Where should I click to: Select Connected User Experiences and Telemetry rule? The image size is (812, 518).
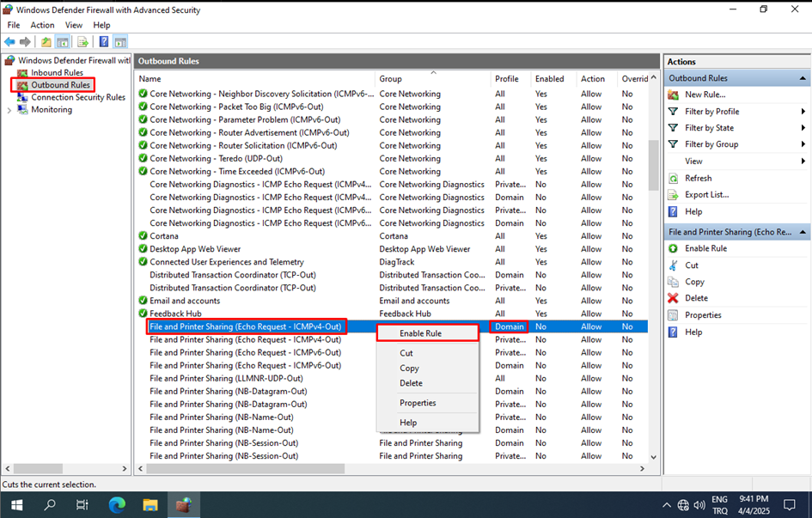pyautogui.click(x=227, y=262)
